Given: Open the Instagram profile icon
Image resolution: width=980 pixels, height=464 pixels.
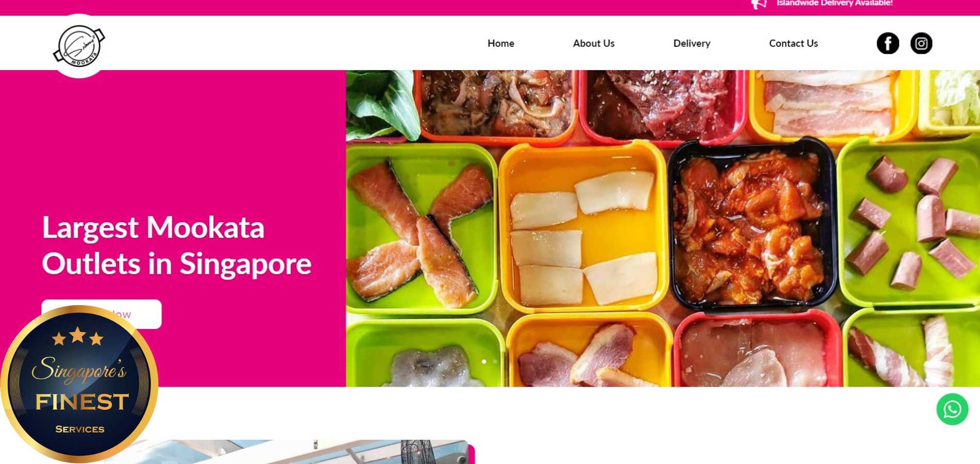Looking at the screenshot, I should coord(921,43).
